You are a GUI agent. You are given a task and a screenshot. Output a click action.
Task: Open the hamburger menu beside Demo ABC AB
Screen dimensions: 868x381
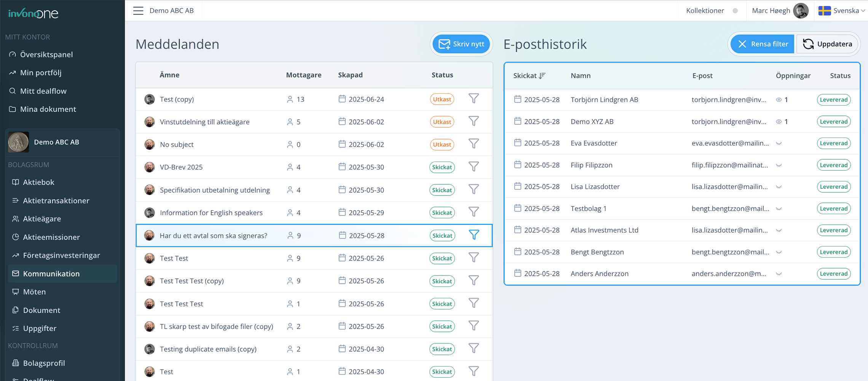coord(138,10)
